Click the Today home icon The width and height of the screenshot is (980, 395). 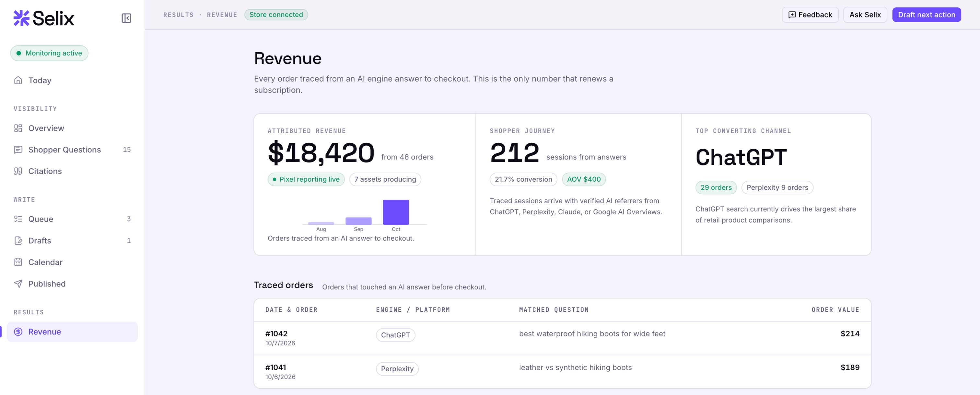click(x=18, y=80)
